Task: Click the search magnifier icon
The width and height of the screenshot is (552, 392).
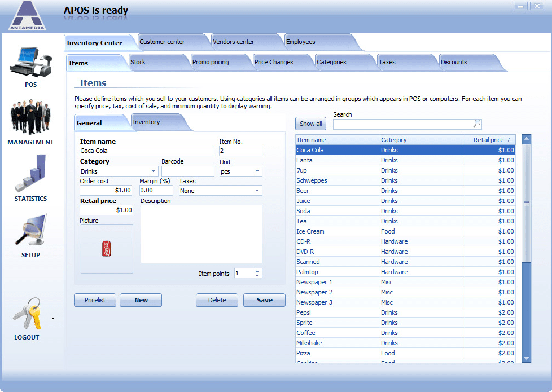Action: point(477,124)
